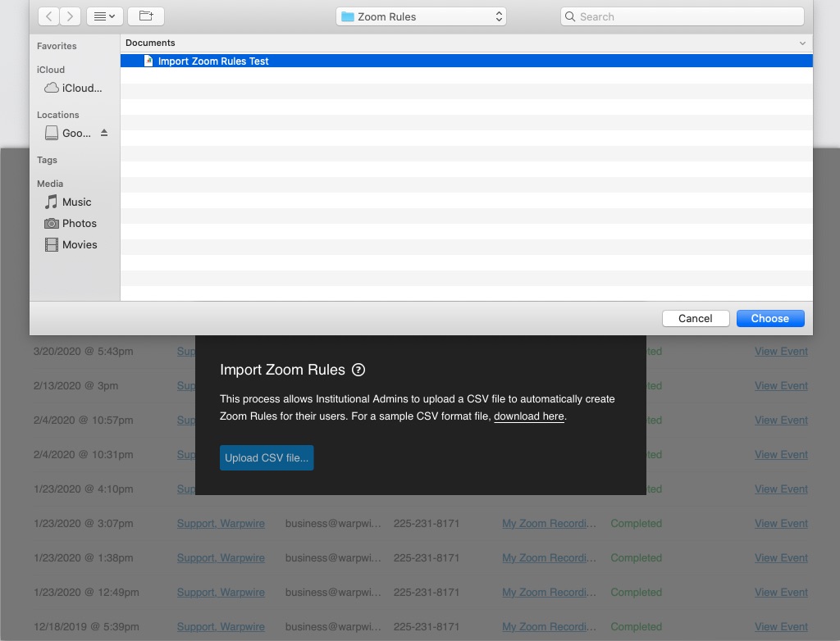Click the Documents group header
Viewport: 840px width, 641px height.
click(150, 43)
